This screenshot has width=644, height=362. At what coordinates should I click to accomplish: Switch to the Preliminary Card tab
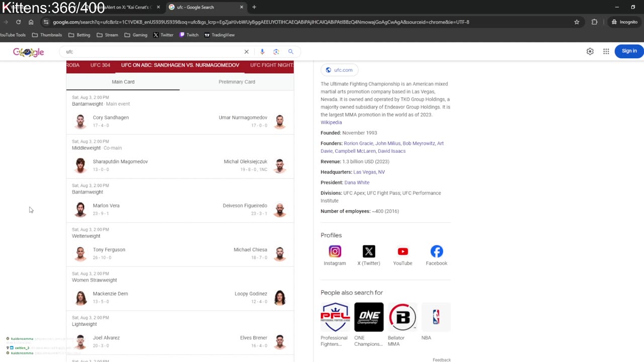[x=236, y=82]
